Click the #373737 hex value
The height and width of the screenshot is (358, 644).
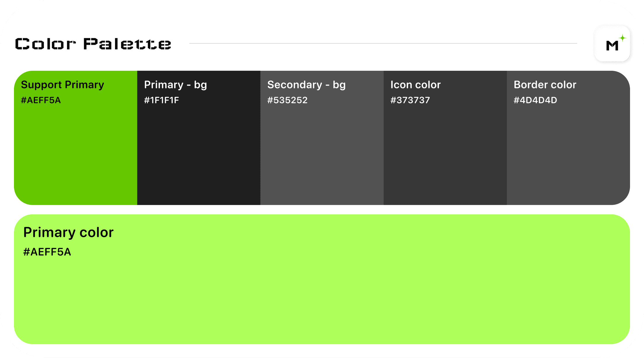[x=410, y=100]
